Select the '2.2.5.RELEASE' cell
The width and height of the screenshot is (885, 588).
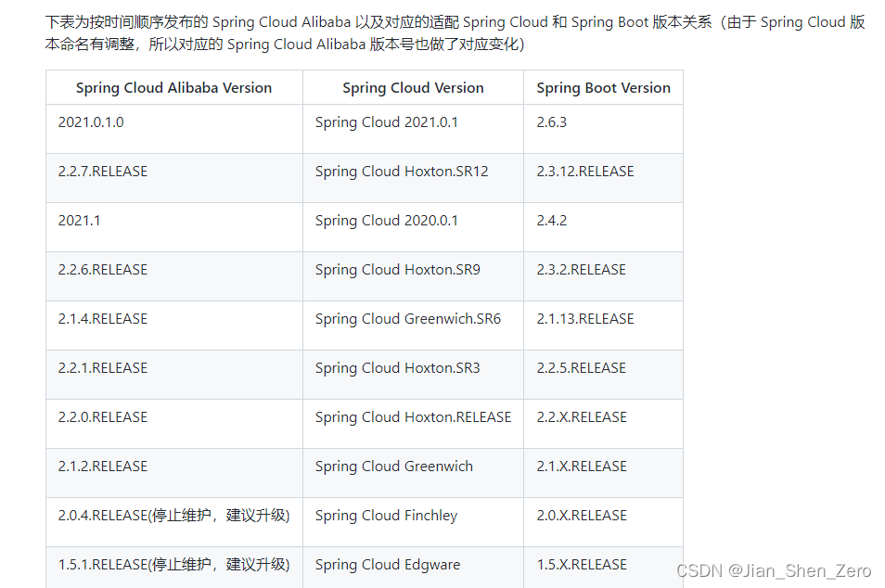click(603, 374)
